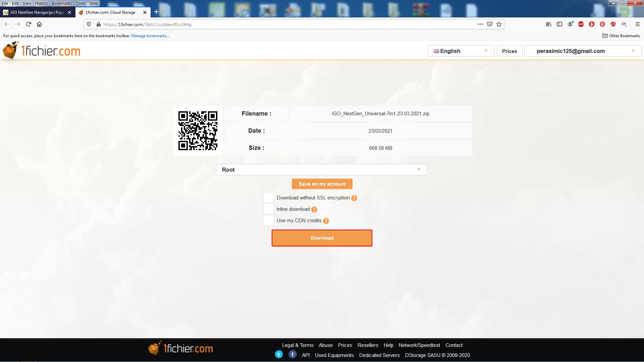Open Contact footer link
The height and width of the screenshot is (362, 644).
454,345
